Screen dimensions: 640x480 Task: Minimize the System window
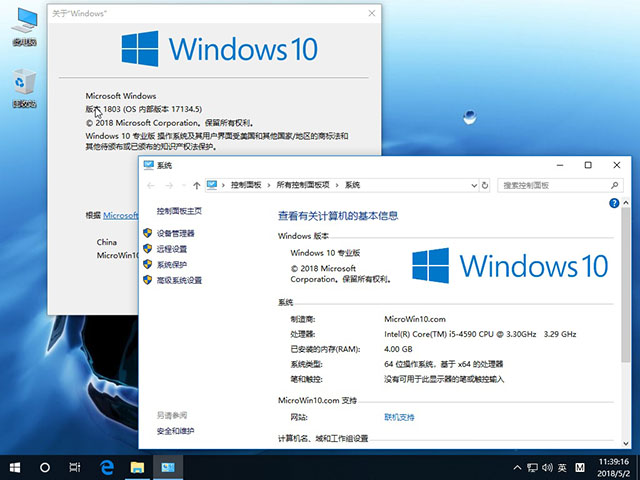coord(560,165)
